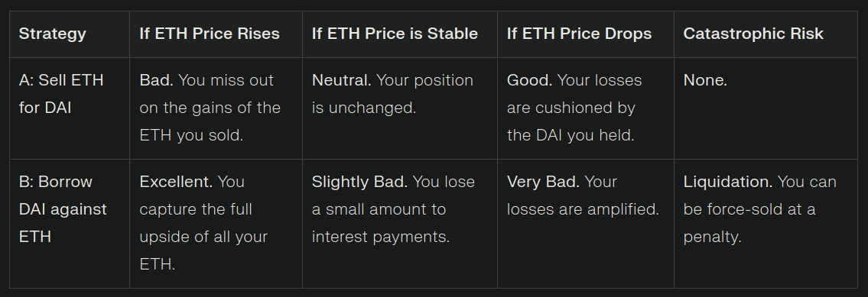Click the Catastrophic Risk column header

[753, 34]
